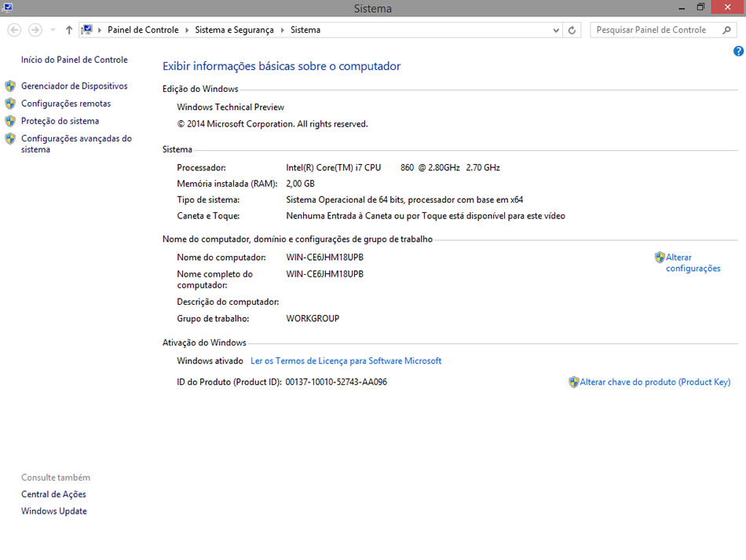Open Início do Painel de Controle
The image size is (746, 560).
[x=75, y=60]
